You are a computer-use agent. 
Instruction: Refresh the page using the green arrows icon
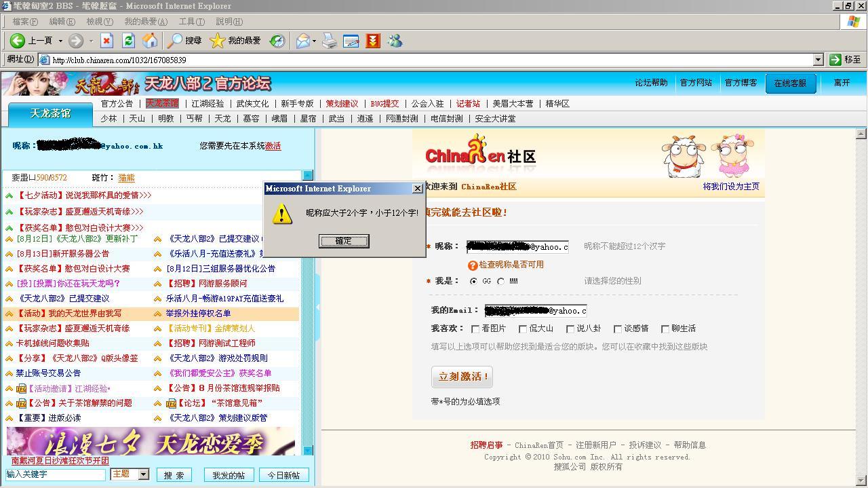128,41
